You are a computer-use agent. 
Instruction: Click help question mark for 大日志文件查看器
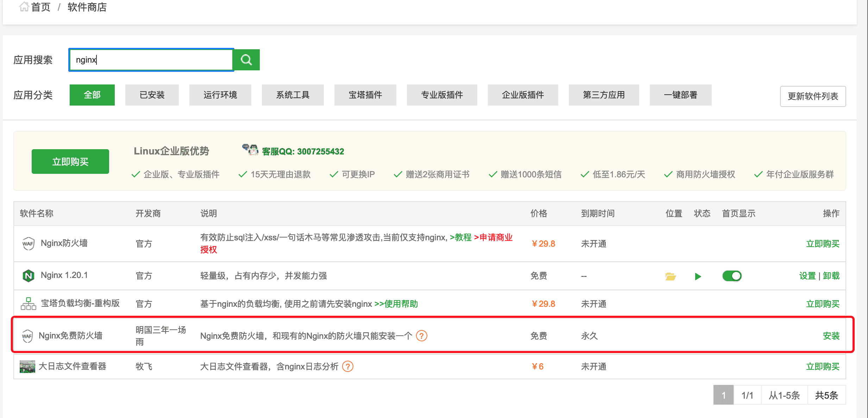pos(348,367)
